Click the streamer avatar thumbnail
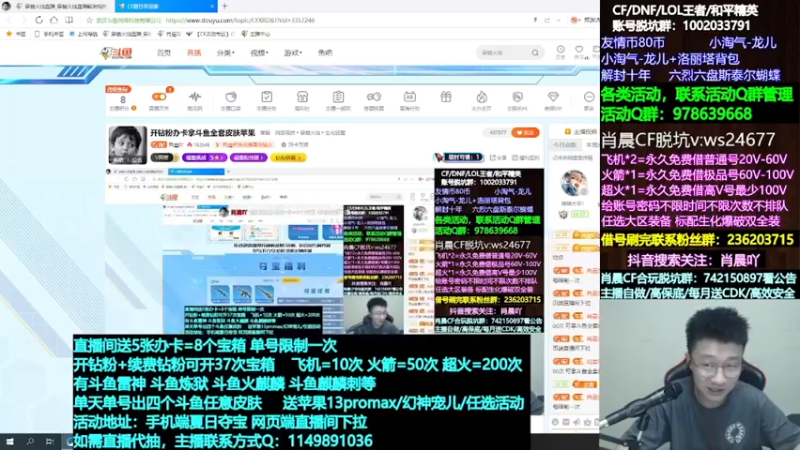The width and height of the screenshot is (800, 450). coord(127,145)
